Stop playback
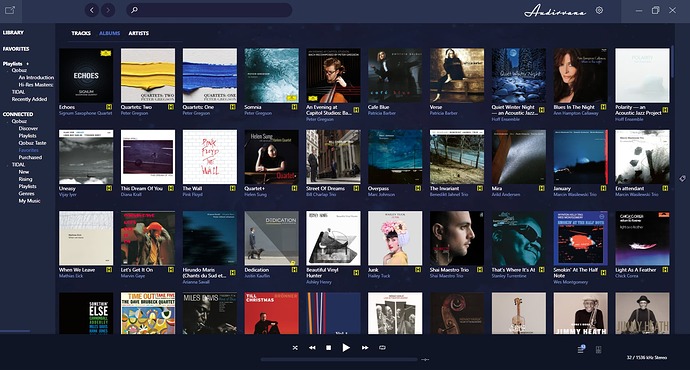Image resolution: width=690 pixels, height=370 pixels. point(328,348)
